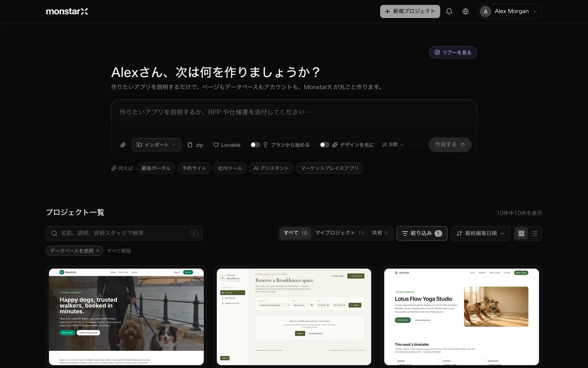Click the monstarX logo
The height and width of the screenshot is (368, 588).
point(67,11)
